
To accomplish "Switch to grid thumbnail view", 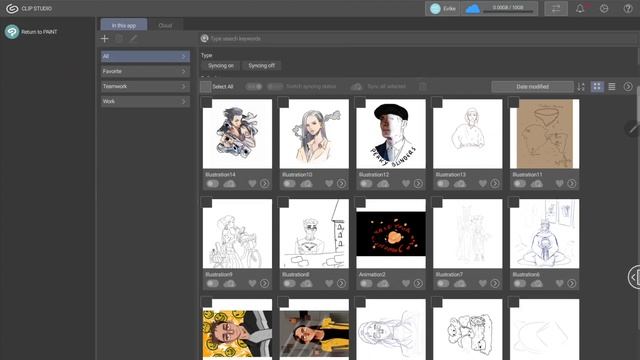I will 597,87.
